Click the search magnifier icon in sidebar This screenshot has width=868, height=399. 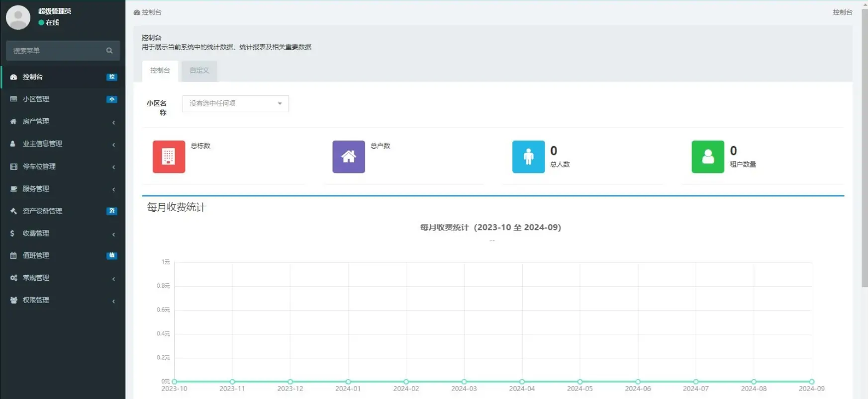109,51
